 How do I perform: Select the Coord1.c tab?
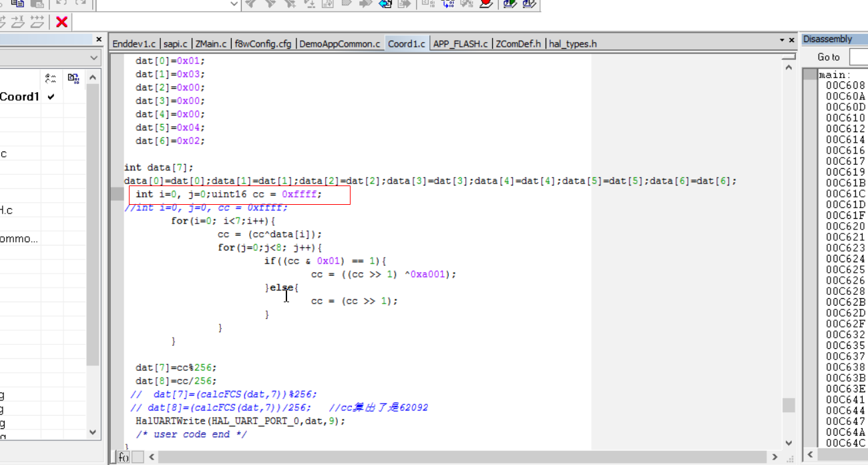[407, 43]
